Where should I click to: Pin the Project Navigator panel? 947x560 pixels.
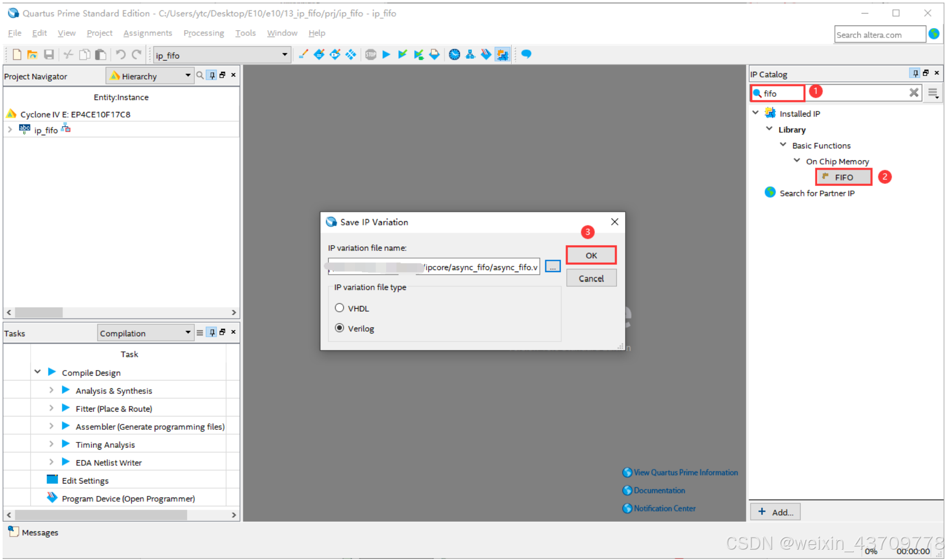(212, 75)
